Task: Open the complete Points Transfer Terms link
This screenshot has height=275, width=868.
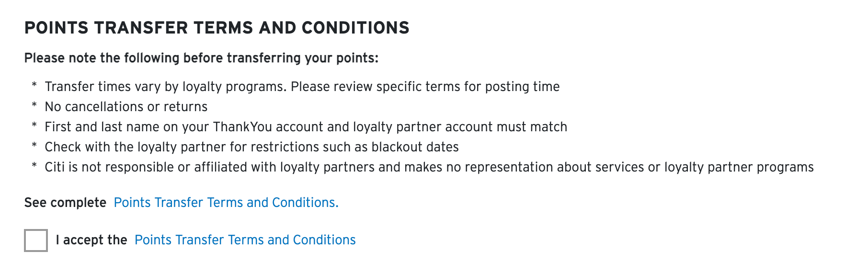Action: [226, 203]
